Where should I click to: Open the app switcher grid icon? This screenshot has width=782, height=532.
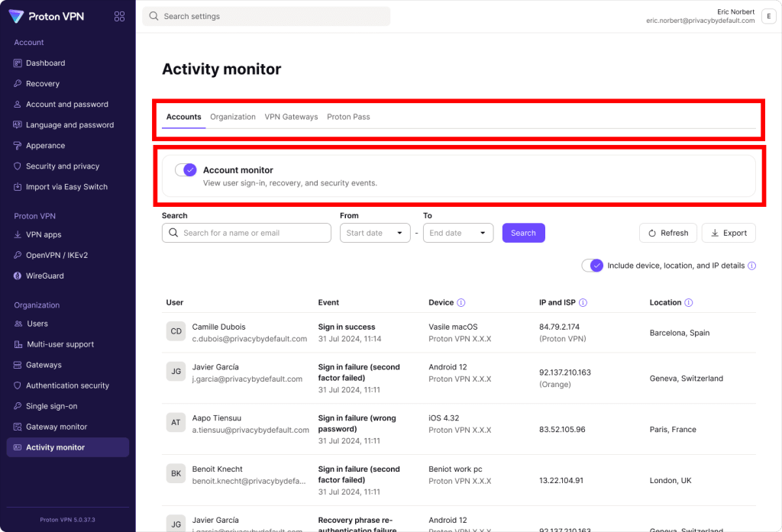coord(119,17)
